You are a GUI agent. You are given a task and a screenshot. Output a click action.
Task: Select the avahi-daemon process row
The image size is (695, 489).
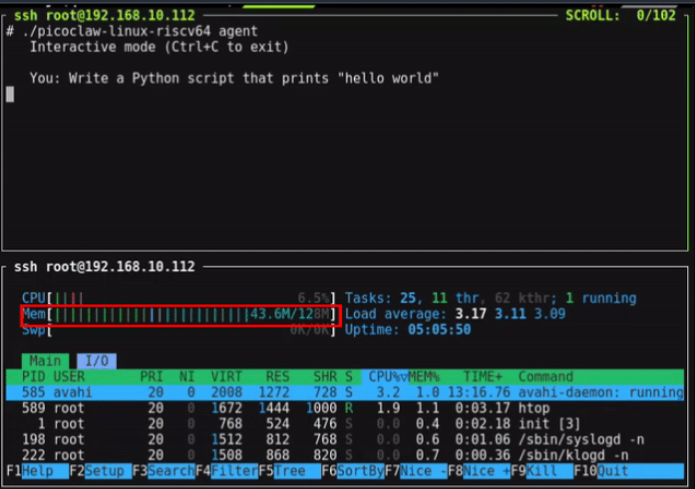(345, 392)
